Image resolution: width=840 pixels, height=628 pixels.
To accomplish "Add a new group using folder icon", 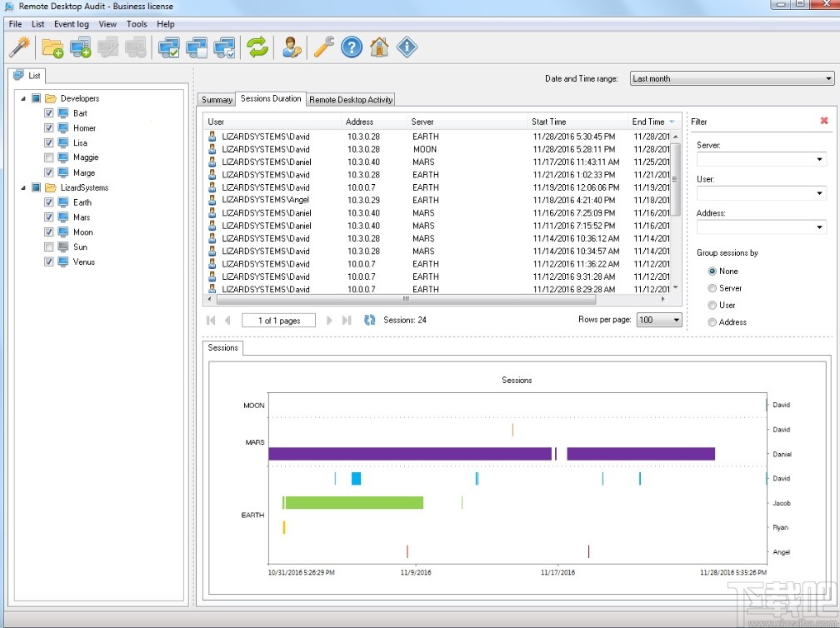I will point(52,47).
